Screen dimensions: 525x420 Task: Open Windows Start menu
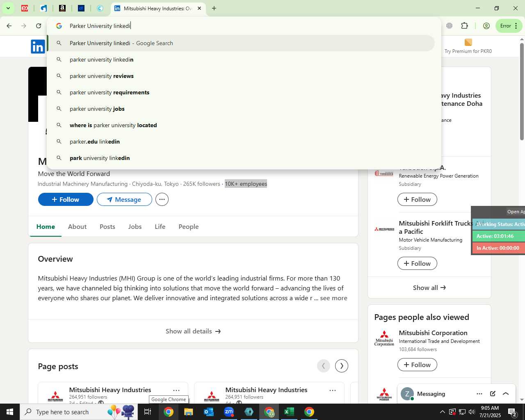pos(10,412)
